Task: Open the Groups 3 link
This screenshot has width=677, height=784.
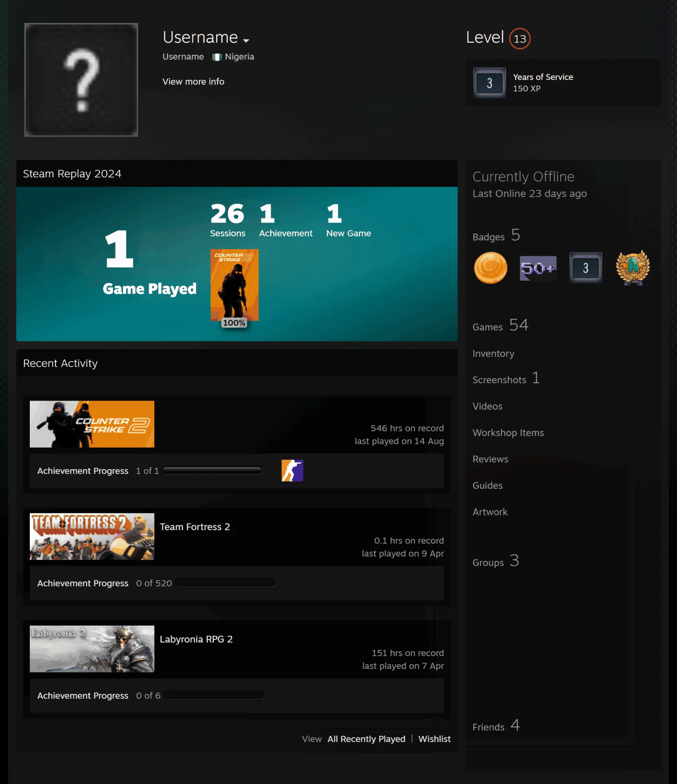Action: point(496,561)
